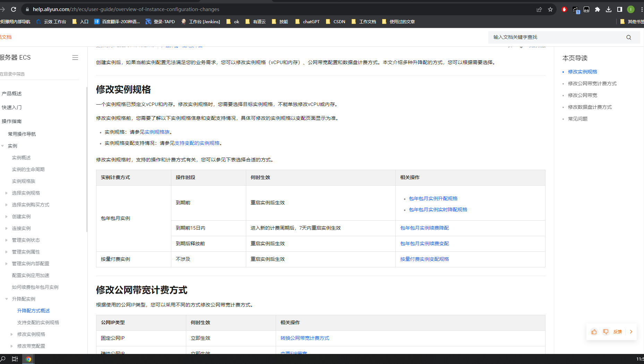Open 实例的生命周期 in the sidebar
This screenshot has height=364, width=644.
click(x=28, y=169)
